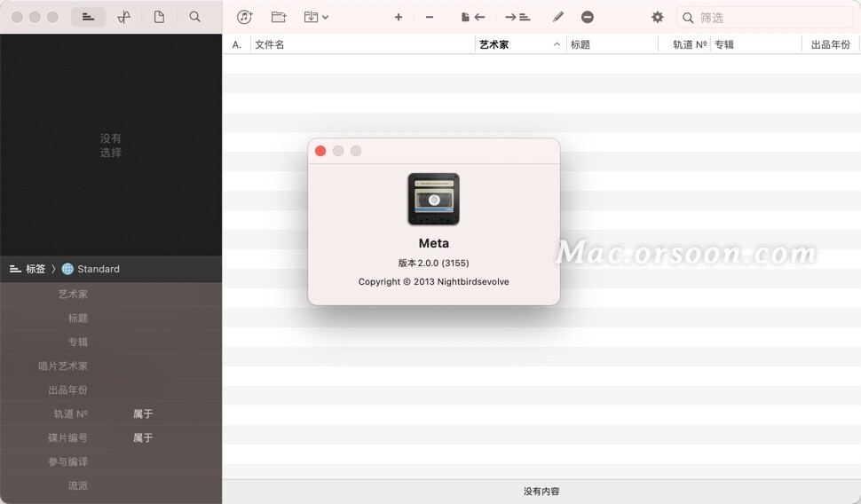Click the 标签 breadcrumb in sidebar
The width and height of the screenshot is (861, 504).
[x=36, y=269]
